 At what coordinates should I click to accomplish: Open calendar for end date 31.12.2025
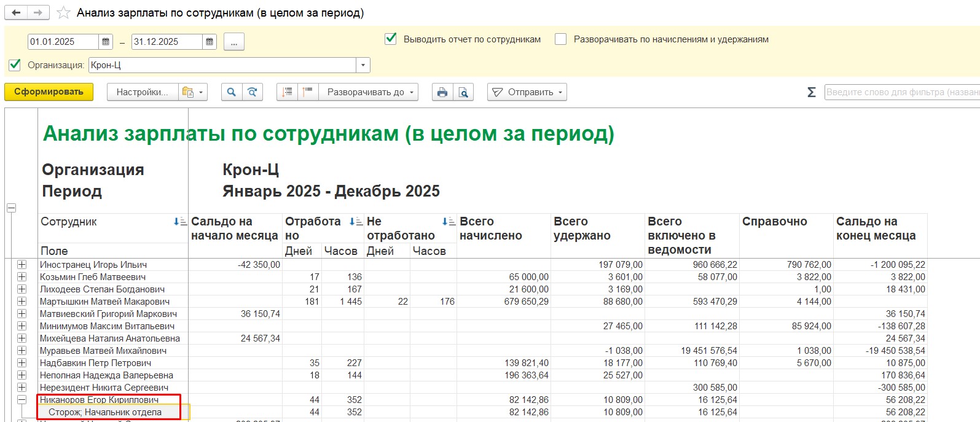210,42
